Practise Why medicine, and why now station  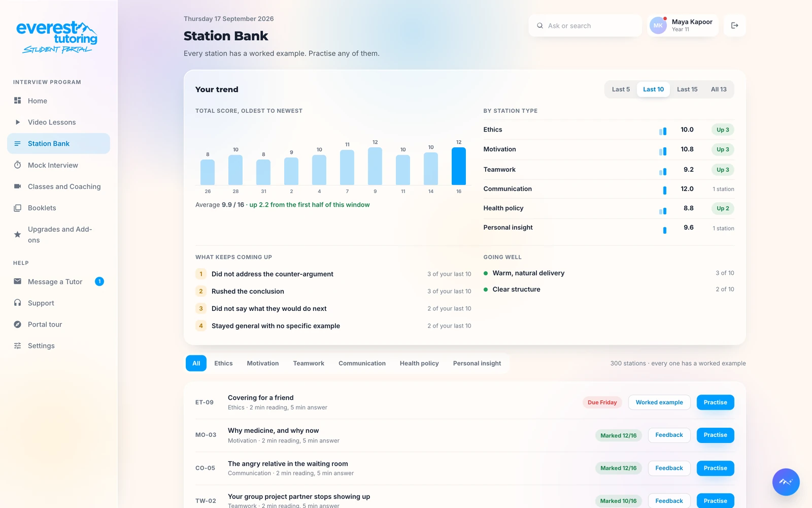716,435
